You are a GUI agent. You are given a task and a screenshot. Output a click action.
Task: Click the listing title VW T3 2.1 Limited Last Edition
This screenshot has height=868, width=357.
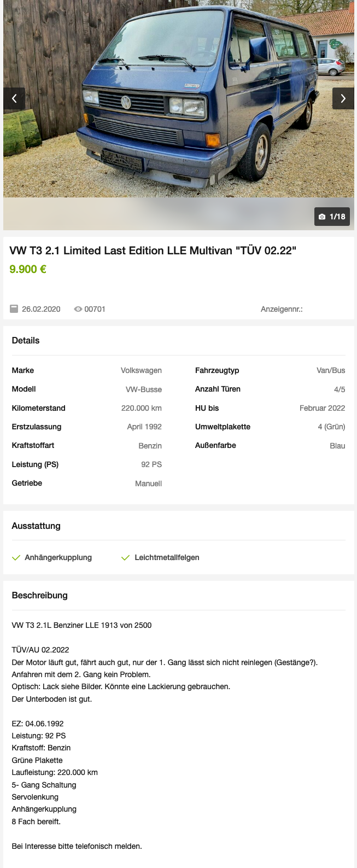pyautogui.click(x=153, y=251)
